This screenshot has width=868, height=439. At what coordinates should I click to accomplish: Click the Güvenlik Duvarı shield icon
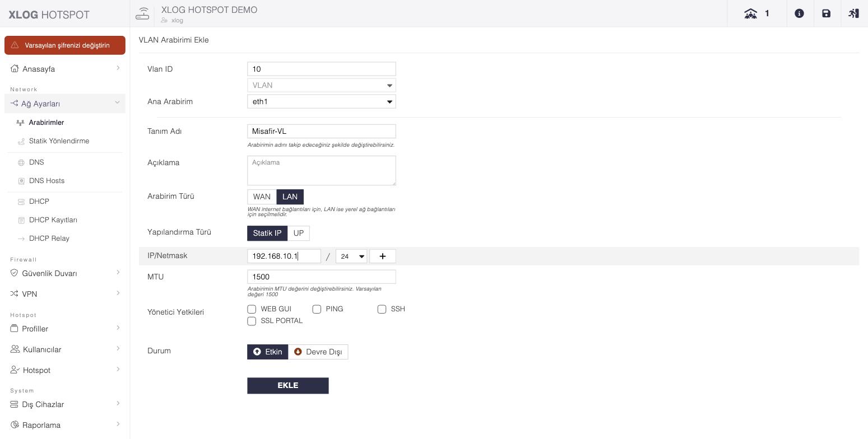[x=15, y=273]
